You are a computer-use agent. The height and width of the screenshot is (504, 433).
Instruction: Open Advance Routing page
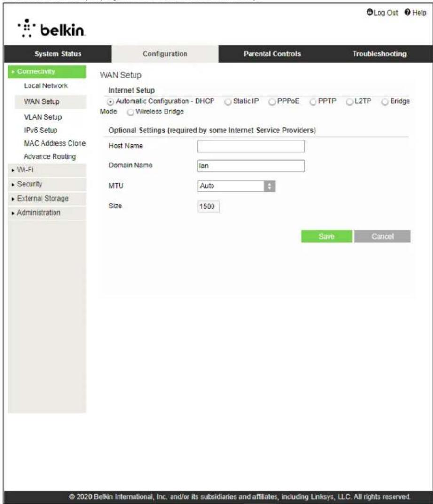click(50, 156)
